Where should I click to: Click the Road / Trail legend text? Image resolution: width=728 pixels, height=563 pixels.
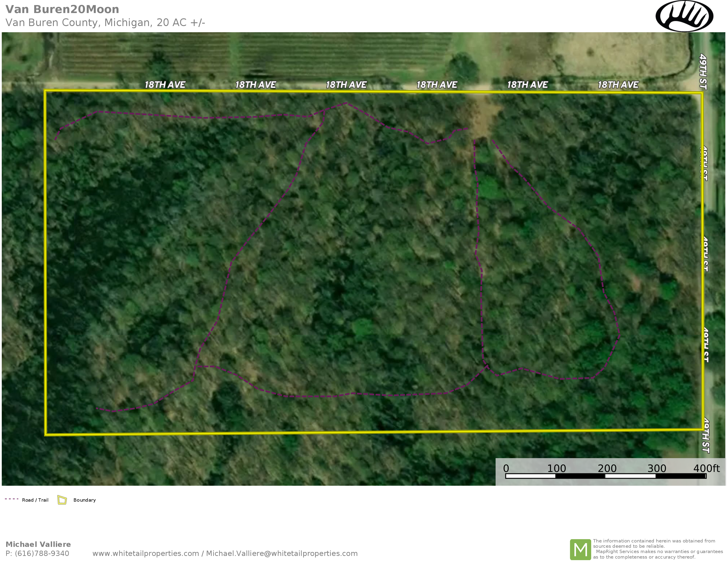(35, 500)
